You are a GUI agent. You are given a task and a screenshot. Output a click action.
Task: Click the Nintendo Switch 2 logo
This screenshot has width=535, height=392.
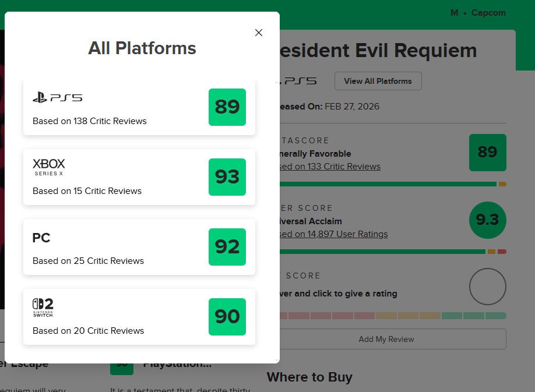[x=43, y=308]
